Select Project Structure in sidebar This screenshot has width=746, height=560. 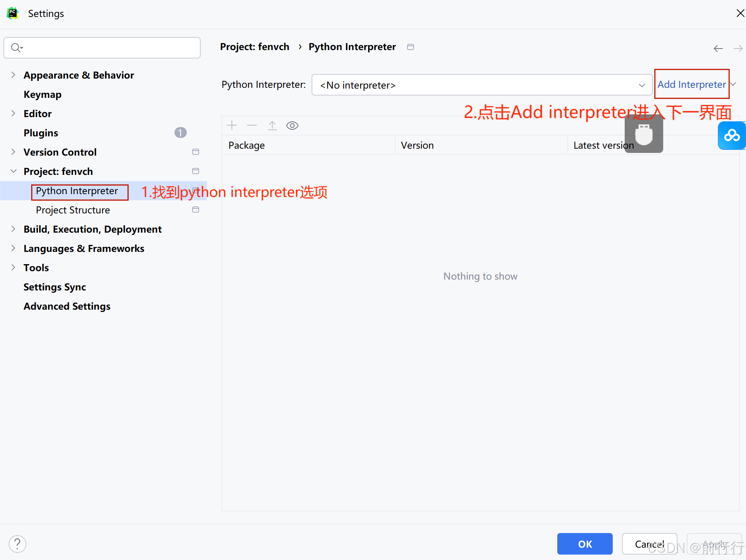pyautogui.click(x=73, y=210)
